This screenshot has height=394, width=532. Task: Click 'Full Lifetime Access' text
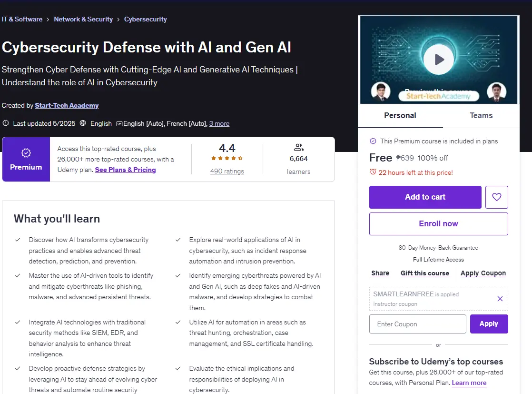tap(438, 260)
